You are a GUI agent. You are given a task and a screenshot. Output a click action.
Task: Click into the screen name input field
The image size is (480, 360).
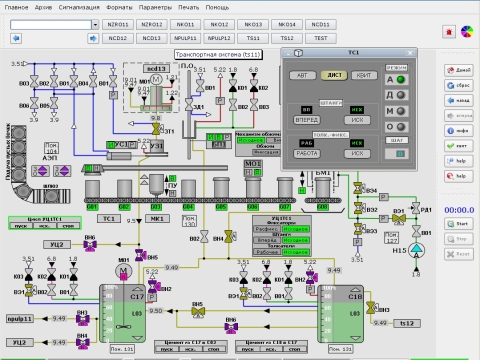tap(51, 25)
